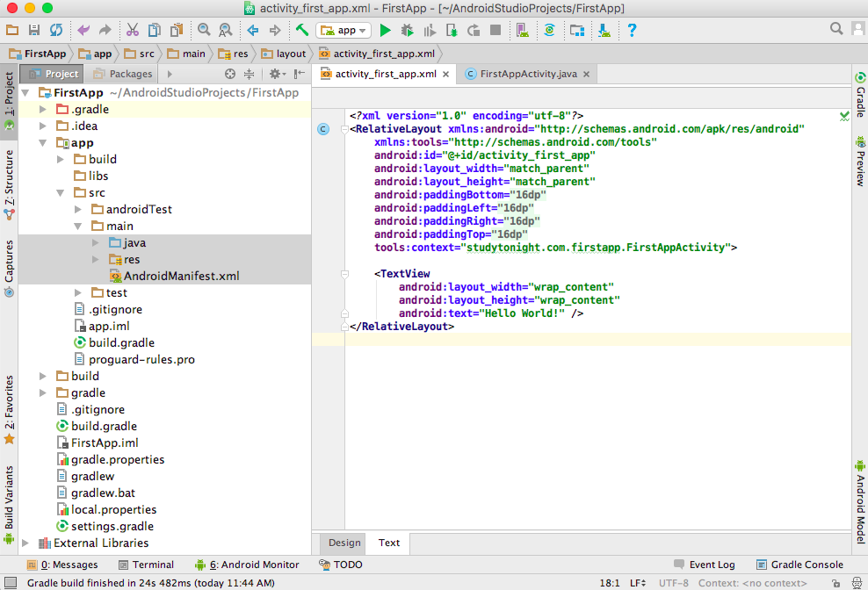This screenshot has height=590, width=868.
Task: Open the Project Structure icon
Action: coord(577,30)
